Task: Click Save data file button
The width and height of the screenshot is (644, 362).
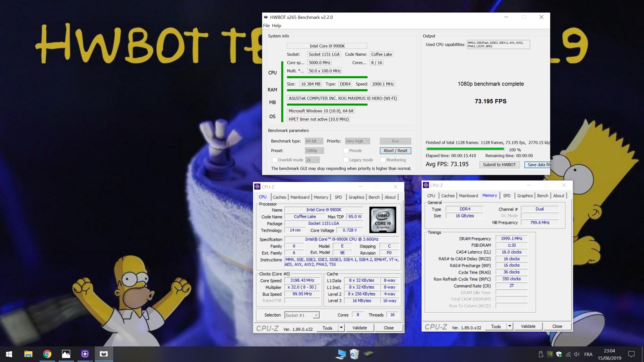Action: click(538, 165)
